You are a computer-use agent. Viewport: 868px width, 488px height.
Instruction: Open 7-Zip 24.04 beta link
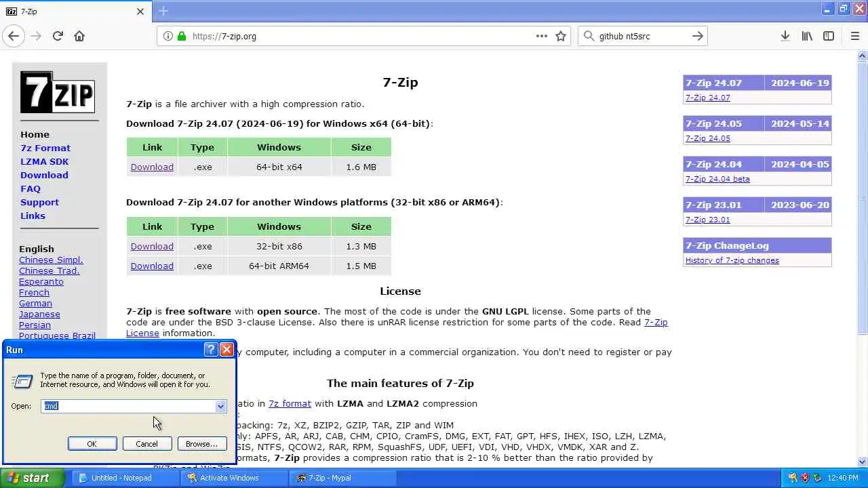click(717, 179)
